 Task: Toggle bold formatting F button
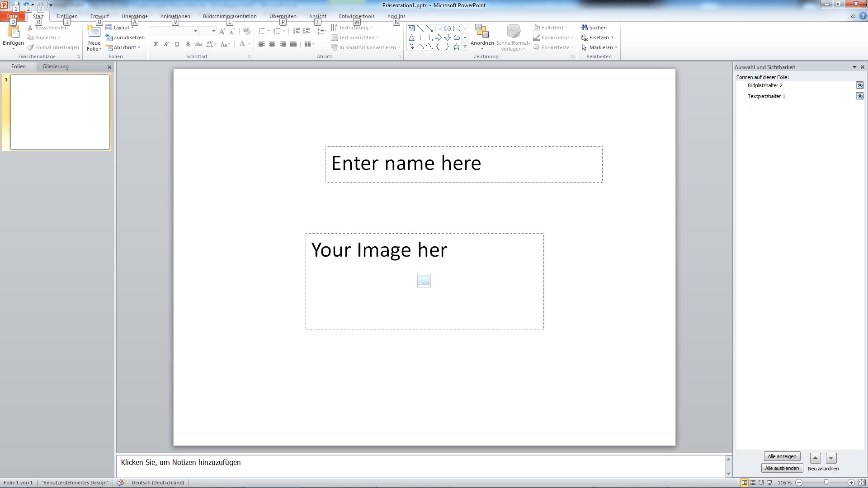tap(156, 44)
